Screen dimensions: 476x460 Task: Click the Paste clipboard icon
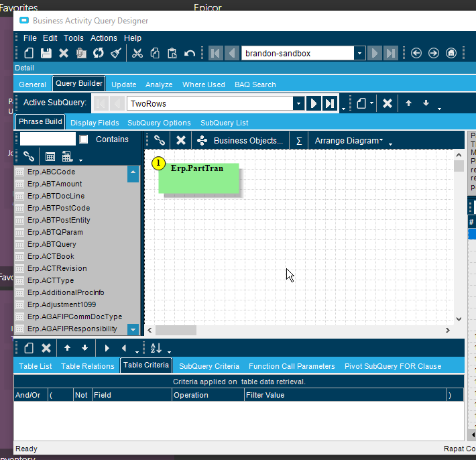172,54
